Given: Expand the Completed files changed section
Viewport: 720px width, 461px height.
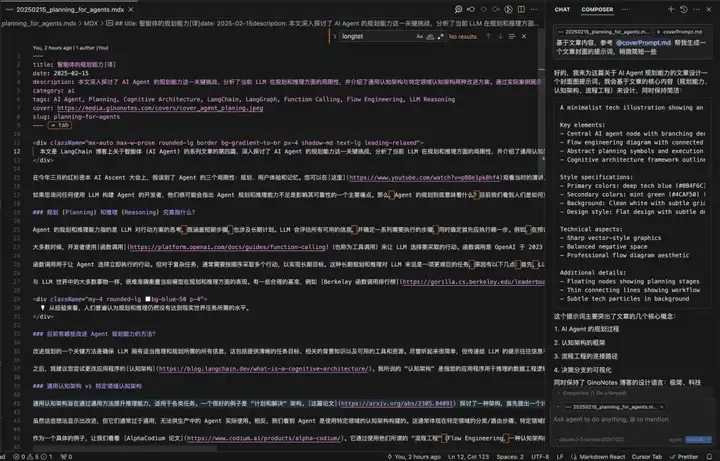Looking at the screenshot, I should click(592, 394).
